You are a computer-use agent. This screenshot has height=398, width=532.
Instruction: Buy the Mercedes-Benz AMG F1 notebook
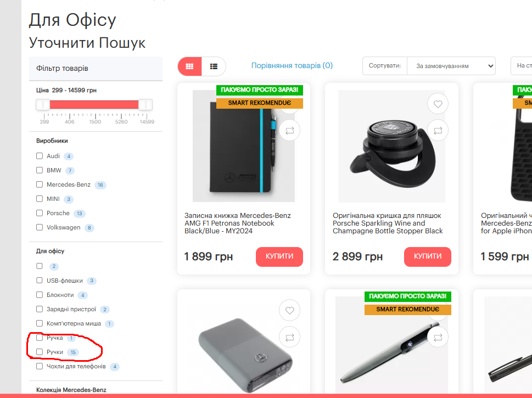click(279, 256)
